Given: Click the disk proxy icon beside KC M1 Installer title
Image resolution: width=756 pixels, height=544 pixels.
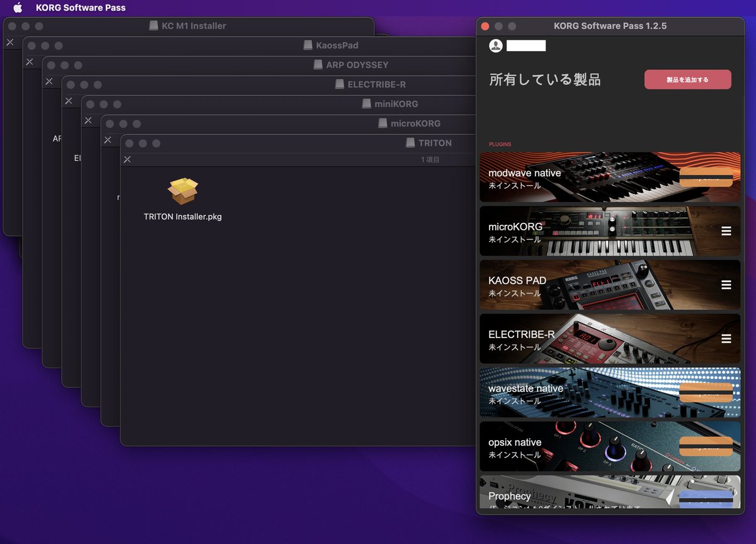Looking at the screenshot, I should [x=154, y=26].
